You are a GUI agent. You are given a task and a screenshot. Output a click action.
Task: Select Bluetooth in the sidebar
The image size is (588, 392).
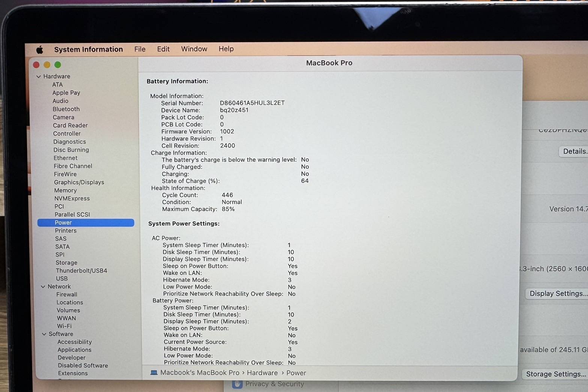(66, 109)
